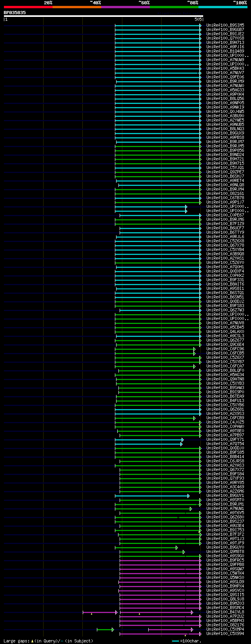Choose the UniRef100_Q9FY71 entry
This screenshot has height=644, width=251.
(x=225, y=439)
